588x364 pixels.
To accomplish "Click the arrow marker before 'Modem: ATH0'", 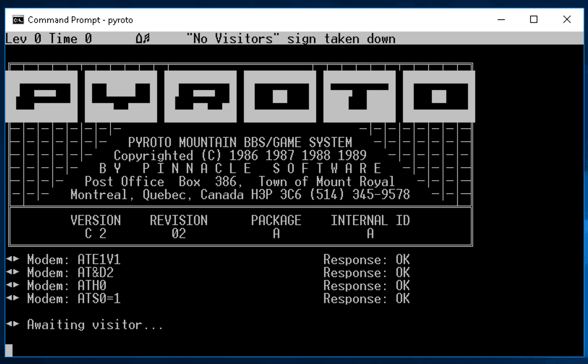I will tap(13, 286).
